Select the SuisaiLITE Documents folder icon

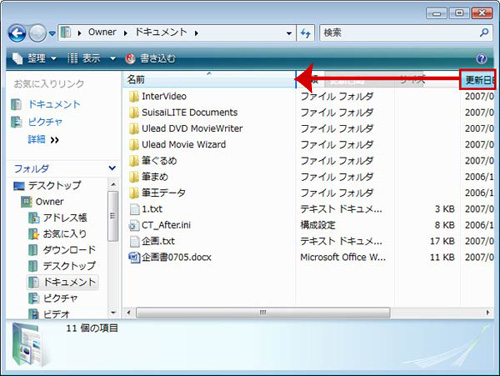coord(134,113)
